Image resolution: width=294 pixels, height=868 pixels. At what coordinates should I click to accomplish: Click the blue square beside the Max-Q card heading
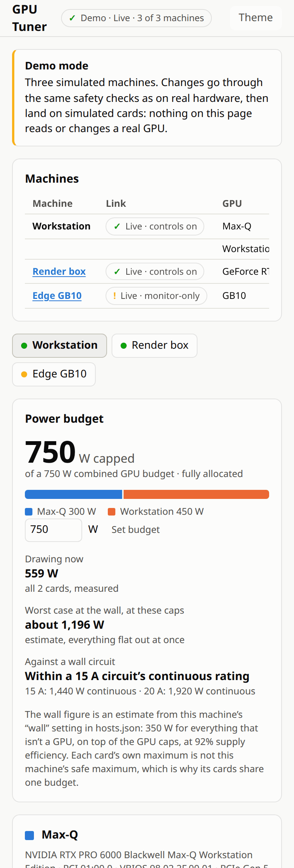(x=29, y=835)
